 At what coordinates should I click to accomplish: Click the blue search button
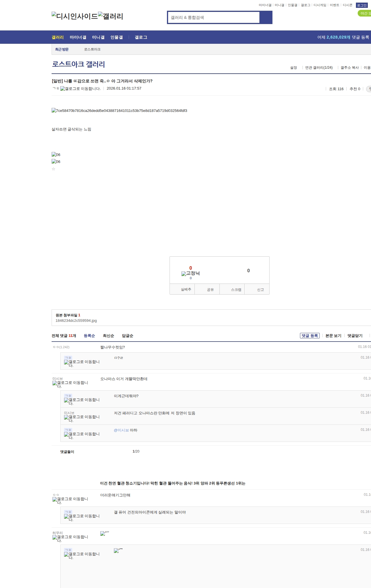(266, 17)
